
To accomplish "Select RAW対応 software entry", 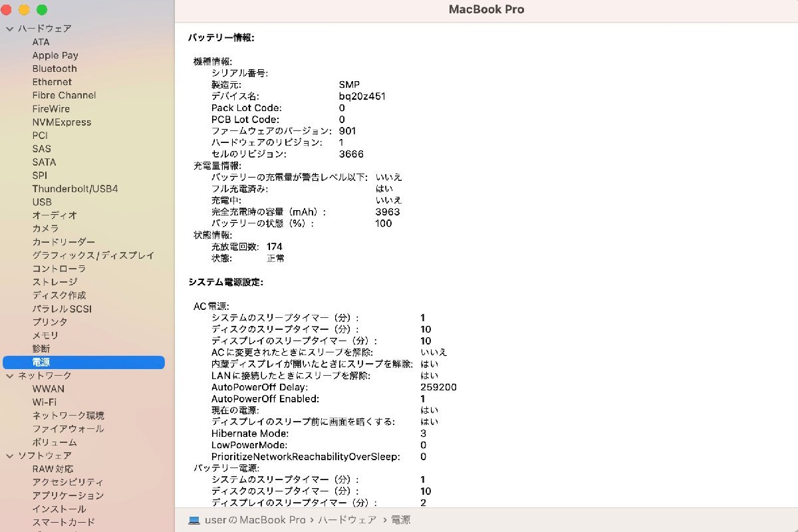I will [53, 469].
